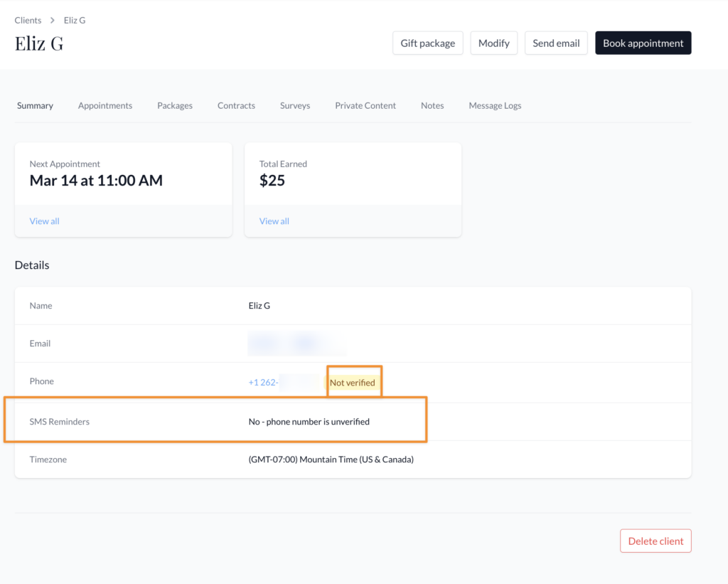The width and height of the screenshot is (728, 584).
Task: Switch to the Appointments tab
Action: click(x=105, y=106)
